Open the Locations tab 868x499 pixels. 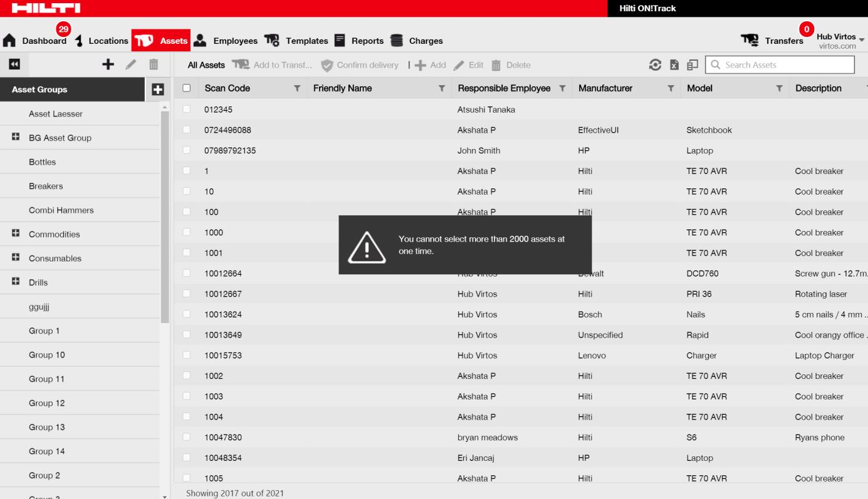tap(108, 41)
